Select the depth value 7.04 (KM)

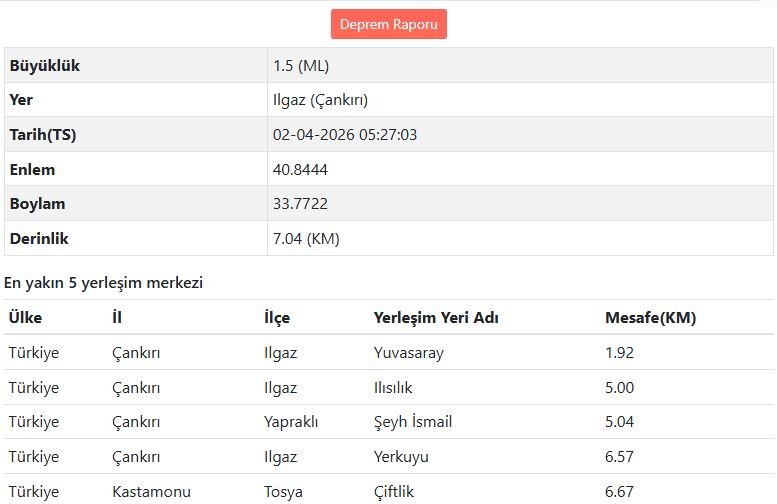pyautogui.click(x=308, y=238)
